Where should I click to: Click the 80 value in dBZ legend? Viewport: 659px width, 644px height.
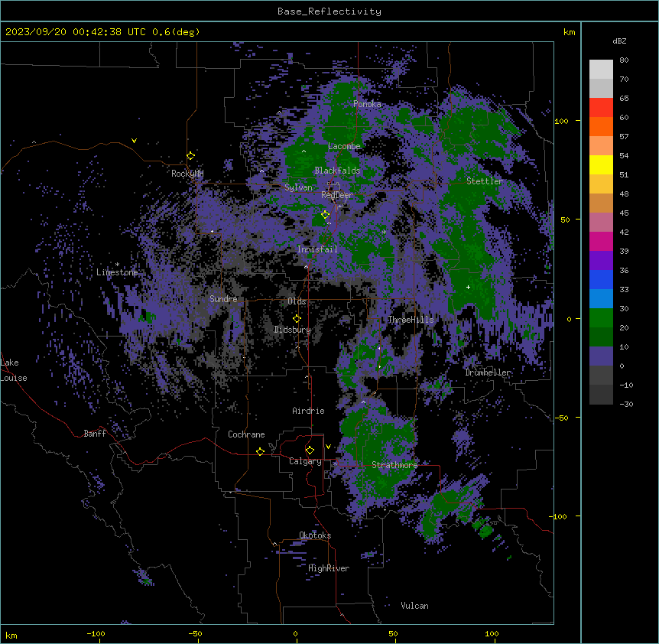624,60
